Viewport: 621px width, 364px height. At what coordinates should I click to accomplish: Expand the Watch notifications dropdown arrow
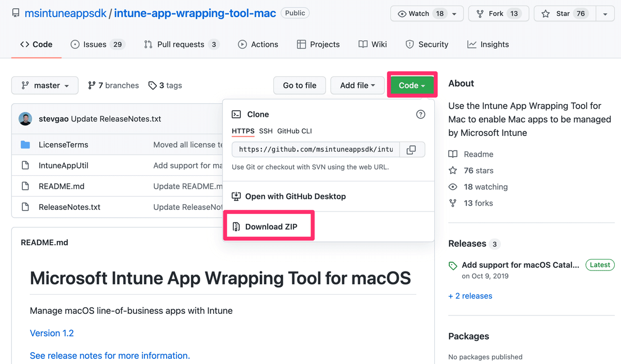coord(454,14)
